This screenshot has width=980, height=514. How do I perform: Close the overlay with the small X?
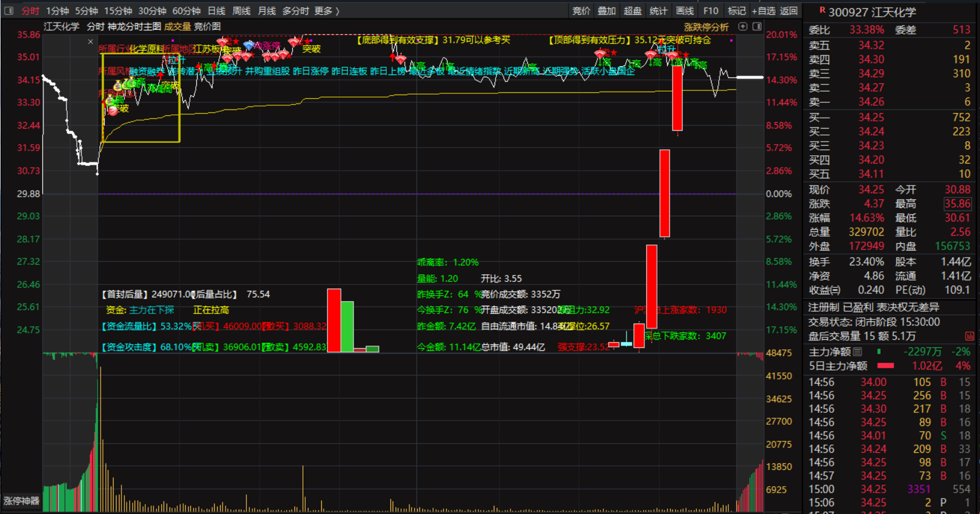(90, 42)
